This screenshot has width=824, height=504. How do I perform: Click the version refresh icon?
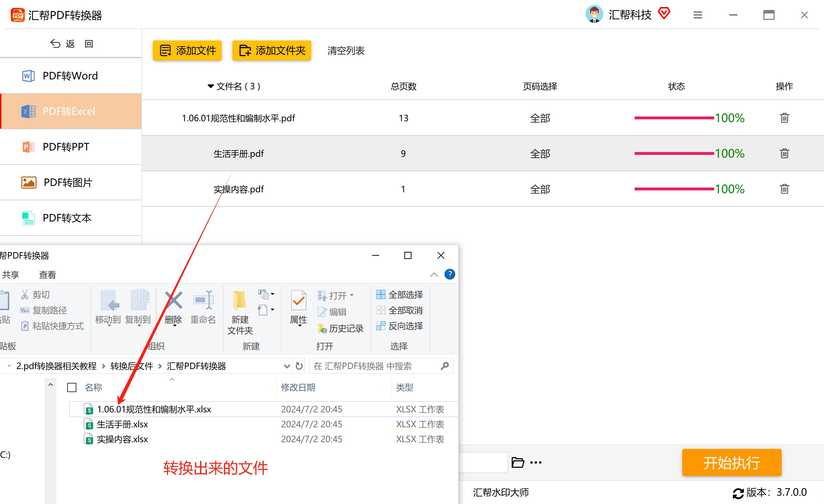coord(738,493)
